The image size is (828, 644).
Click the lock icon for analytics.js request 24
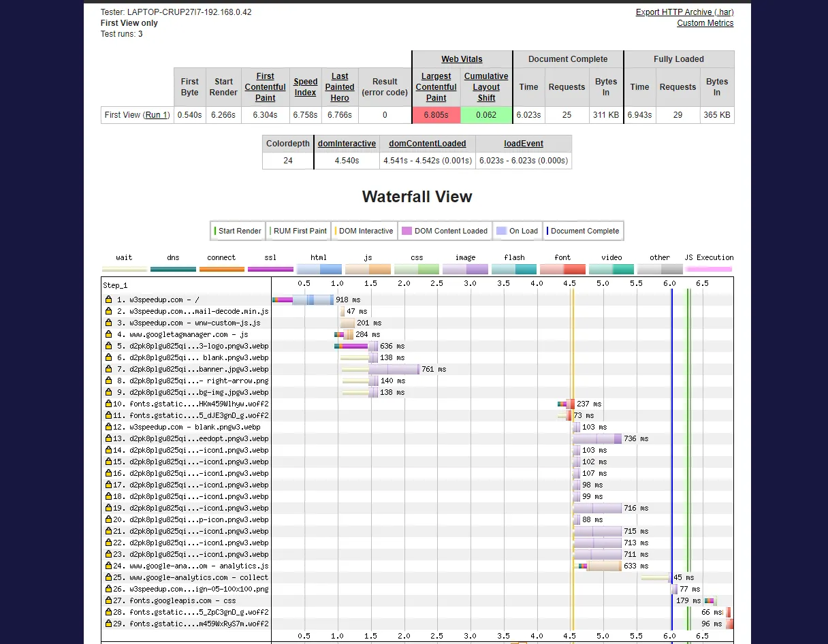click(x=108, y=566)
